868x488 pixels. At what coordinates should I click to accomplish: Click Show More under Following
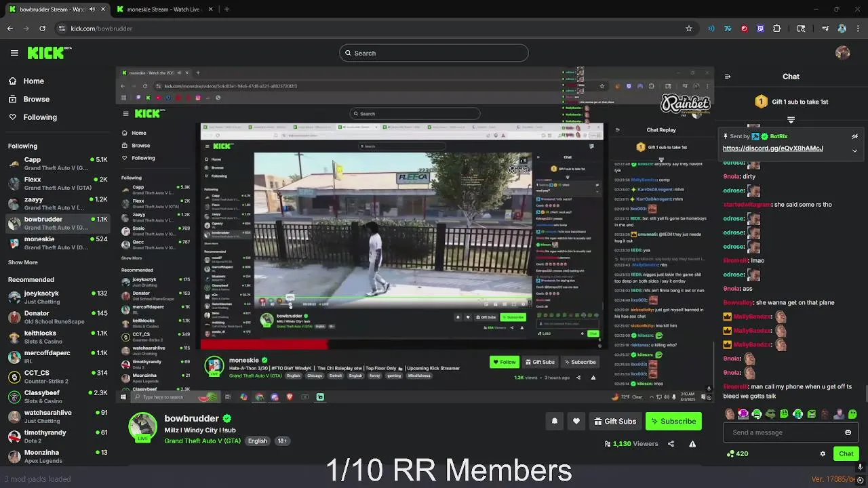23,262
